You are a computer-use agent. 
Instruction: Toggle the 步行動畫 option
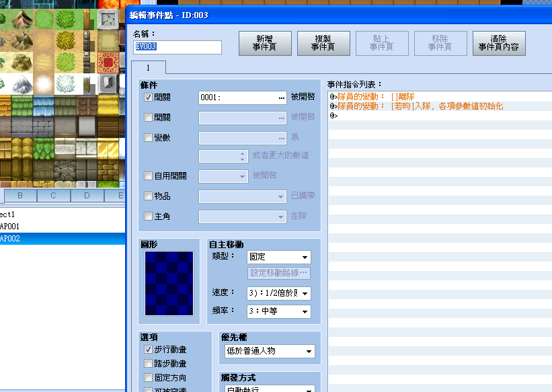[x=148, y=350]
